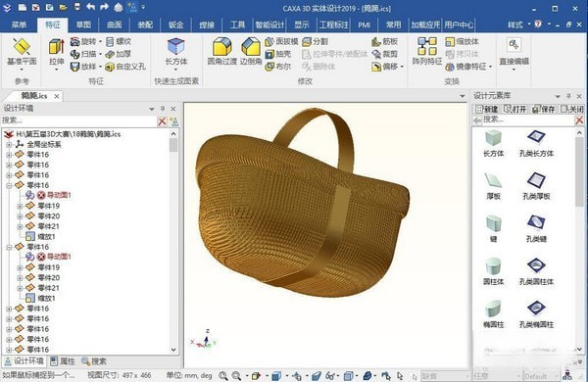588x382 pixels.
Task: Pick the 键 key catalog item
Action: click(x=494, y=229)
